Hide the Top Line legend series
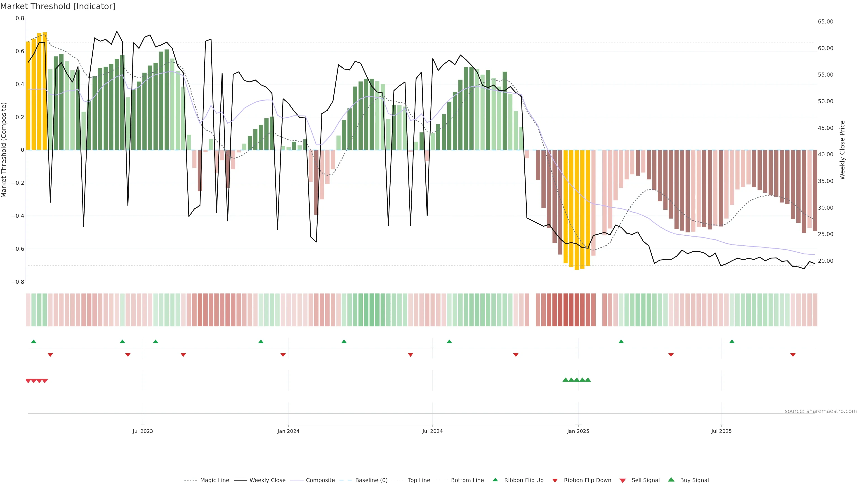Viewport: 868px width, 488px height. [x=419, y=480]
